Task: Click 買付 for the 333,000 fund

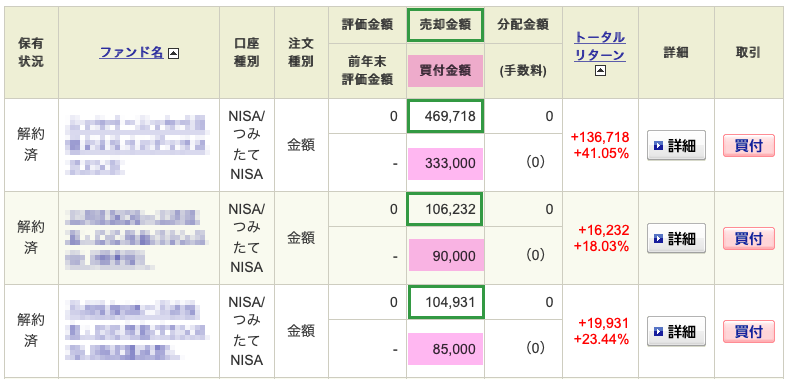Action: 749,146
